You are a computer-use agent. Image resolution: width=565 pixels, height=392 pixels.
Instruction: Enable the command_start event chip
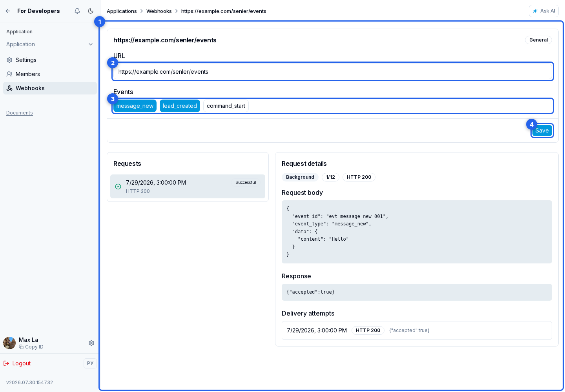click(226, 106)
